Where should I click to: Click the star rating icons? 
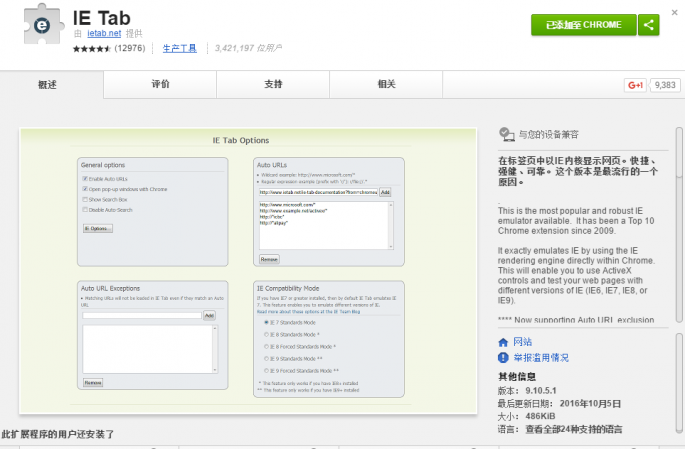point(92,47)
